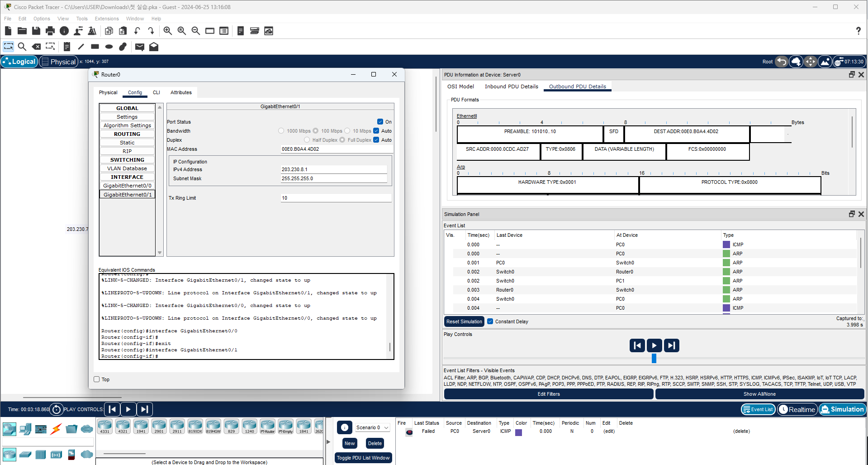Viewport: 868px width, 465px height.
Task: Pick the PT-Router device icon
Action: tap(268, 426)
